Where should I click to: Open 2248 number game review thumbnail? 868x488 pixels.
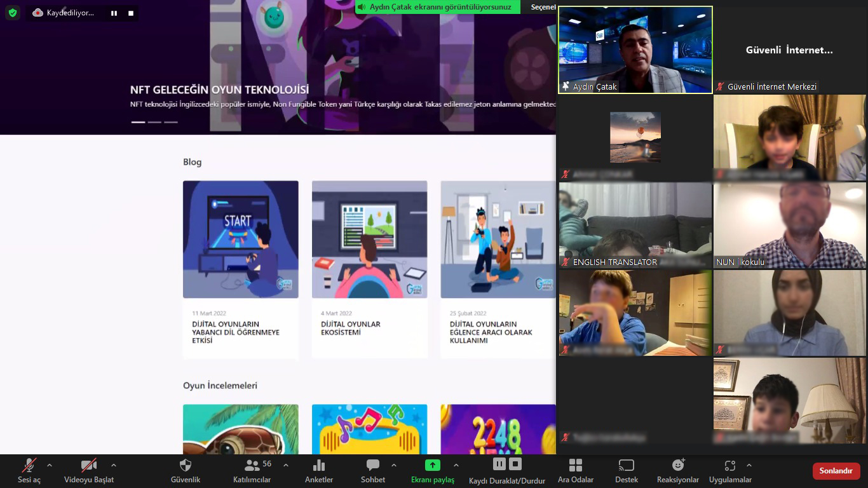tap(498, 430)
